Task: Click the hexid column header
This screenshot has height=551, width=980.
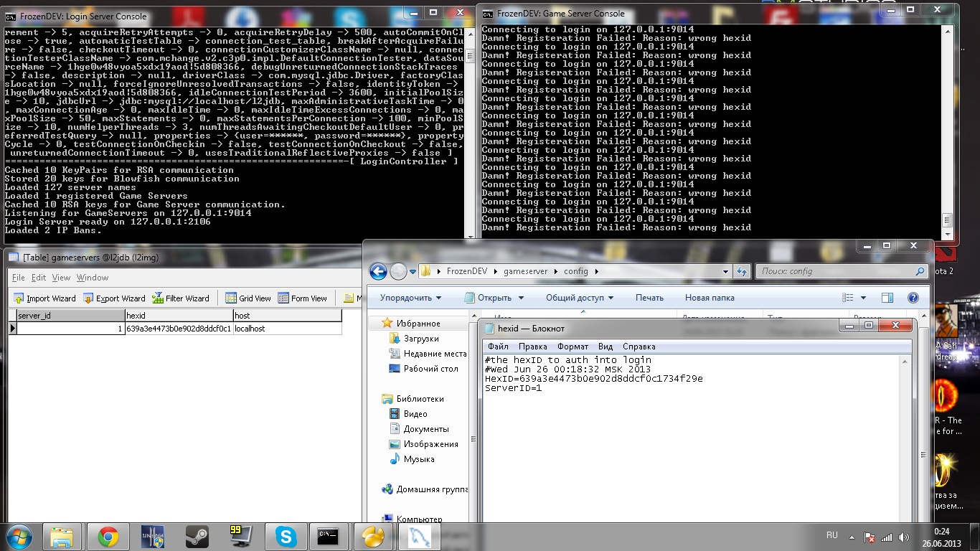Action: [179, 316]
